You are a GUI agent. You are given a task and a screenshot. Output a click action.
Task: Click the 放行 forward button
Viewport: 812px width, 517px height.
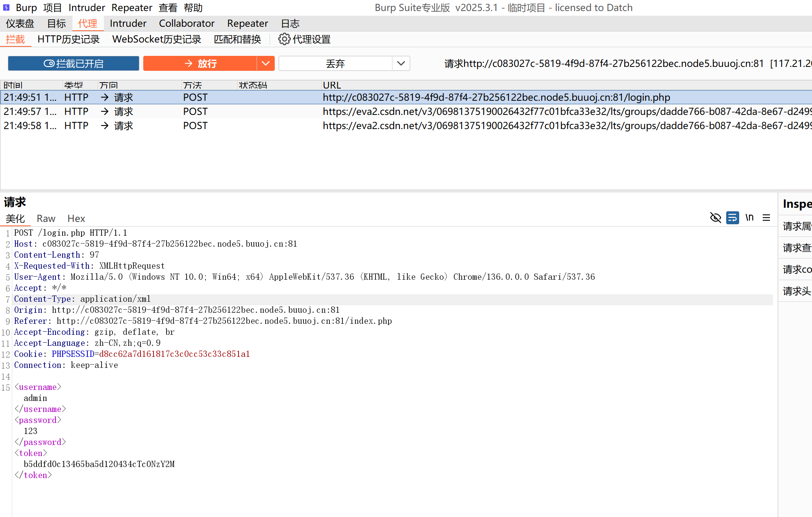200,63
